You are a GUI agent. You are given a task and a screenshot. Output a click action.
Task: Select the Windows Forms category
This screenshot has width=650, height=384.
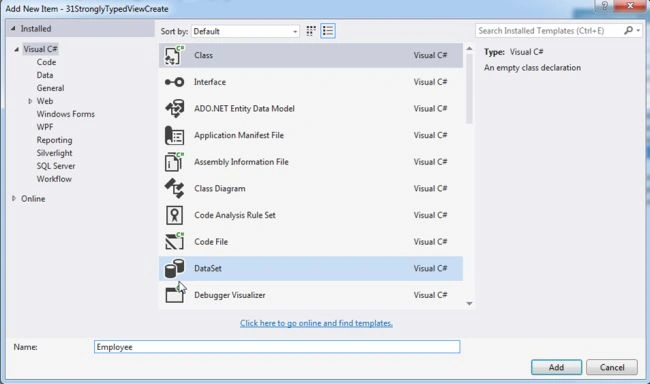click(x=65, y=114)
